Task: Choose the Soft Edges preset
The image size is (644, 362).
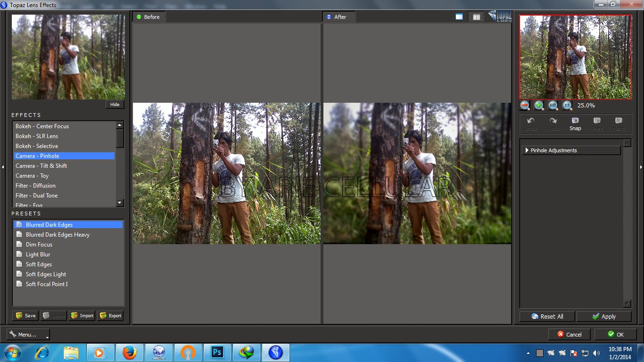Action: [68, 264]
